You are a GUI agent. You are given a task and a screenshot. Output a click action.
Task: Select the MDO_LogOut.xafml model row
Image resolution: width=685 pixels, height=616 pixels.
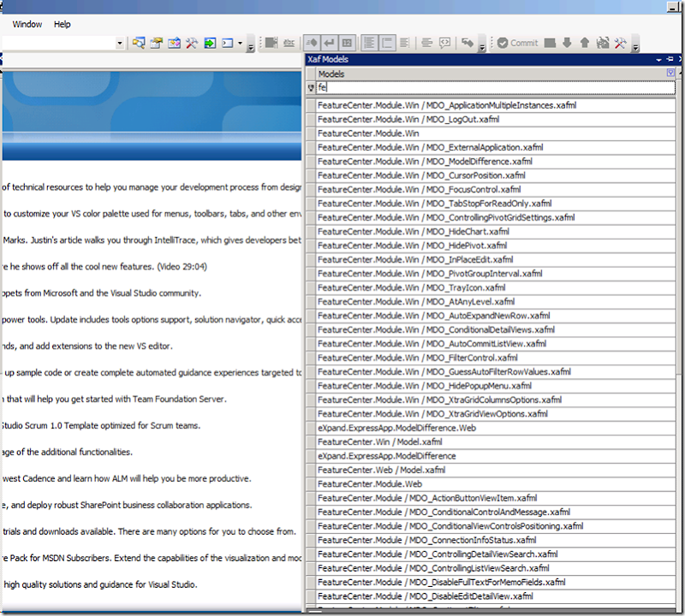(496, 119)
